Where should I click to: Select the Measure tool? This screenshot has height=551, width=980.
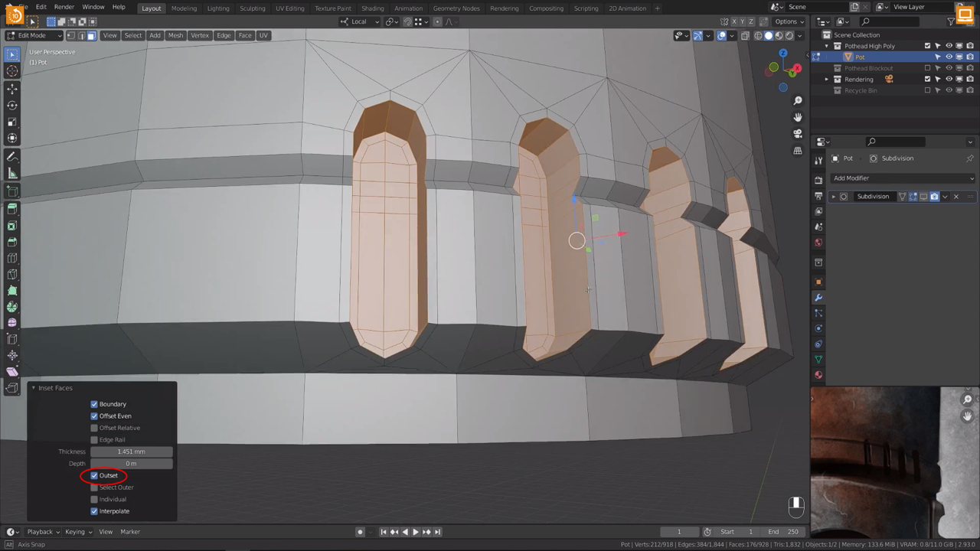coord(12,174)
